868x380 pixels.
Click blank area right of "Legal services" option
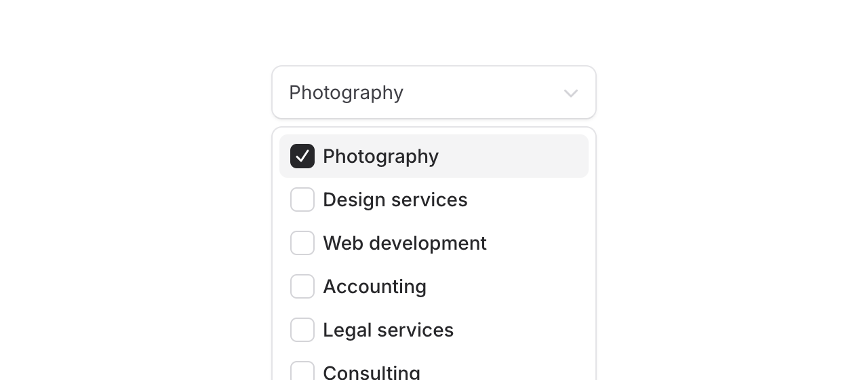[522, 330]
